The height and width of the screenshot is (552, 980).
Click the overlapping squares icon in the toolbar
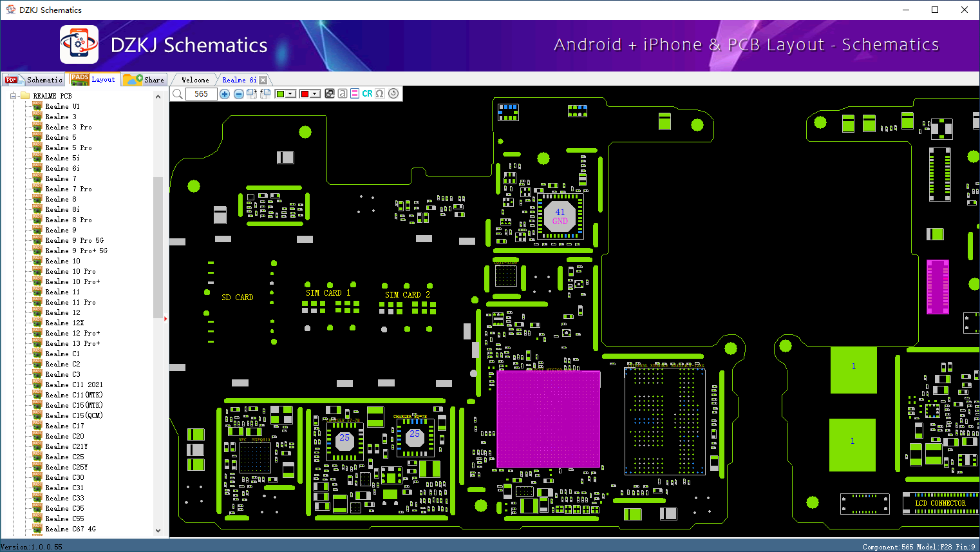pos(330,93)
